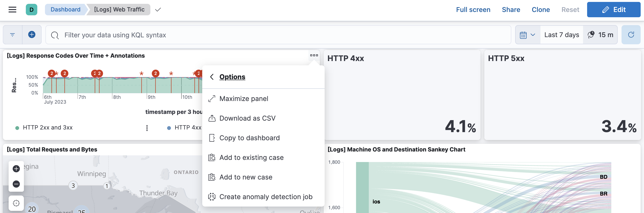The width and height of the screenshot is (644, 213).
Task: Click the map fit-to-data crosshair icon
Action: coord(16,203)
